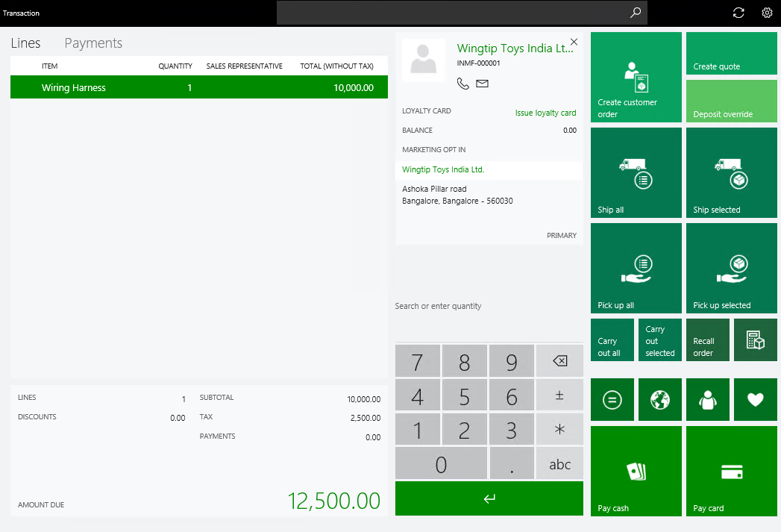Click the ITEM column header
781x532 pixels.
pos(50,66)
